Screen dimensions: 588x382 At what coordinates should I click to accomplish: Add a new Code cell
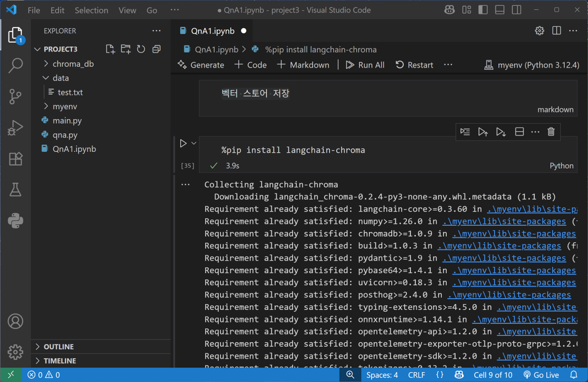tap(250, 65)
